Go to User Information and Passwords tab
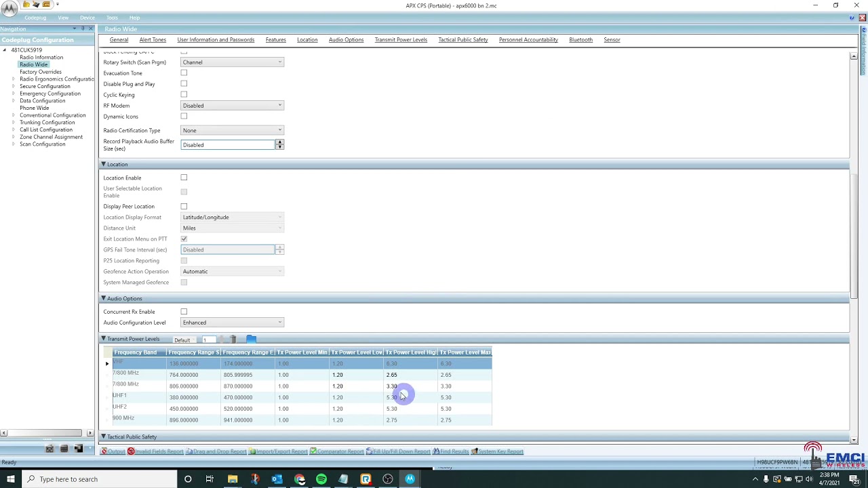868x488 pixels. 216,40
